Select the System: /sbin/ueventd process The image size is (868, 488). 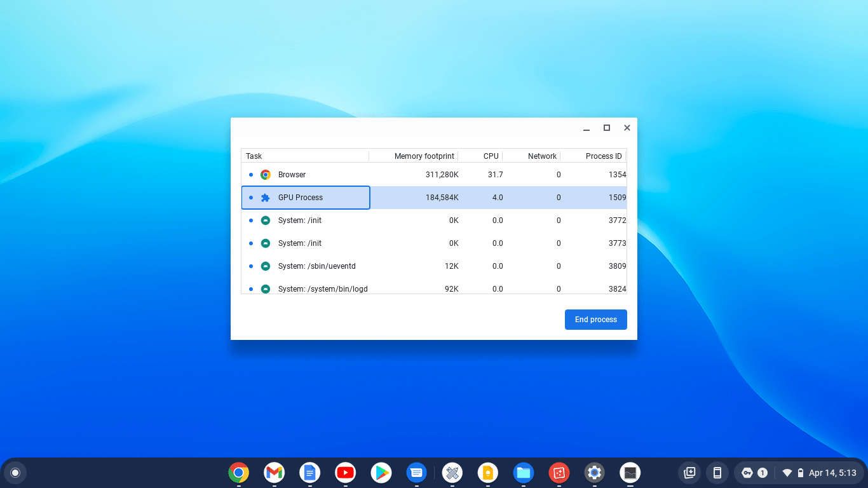(318, 266)
